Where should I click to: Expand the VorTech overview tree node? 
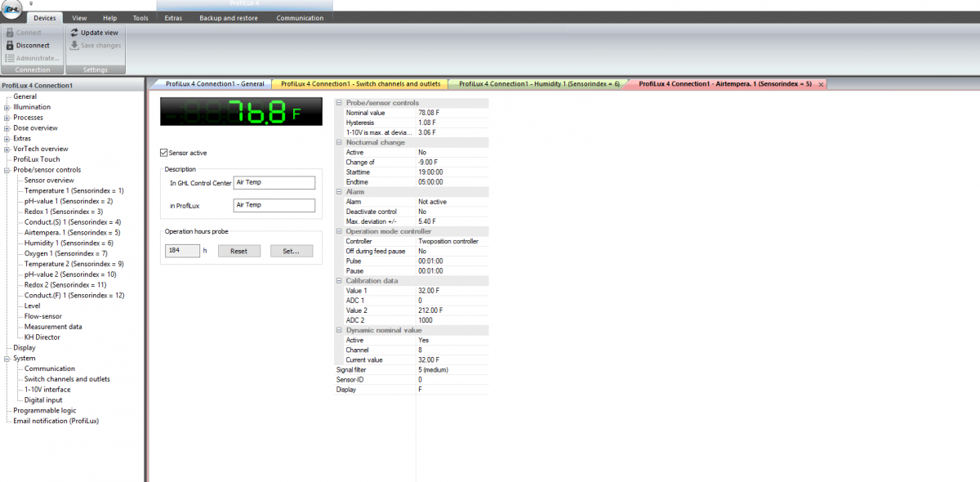[7, 150]
